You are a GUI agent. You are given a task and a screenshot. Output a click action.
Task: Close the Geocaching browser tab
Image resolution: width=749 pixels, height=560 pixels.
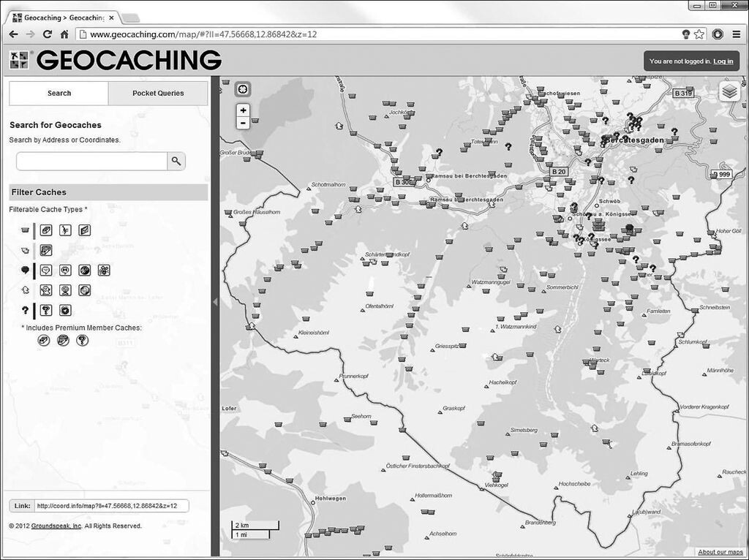click(111, 18)
